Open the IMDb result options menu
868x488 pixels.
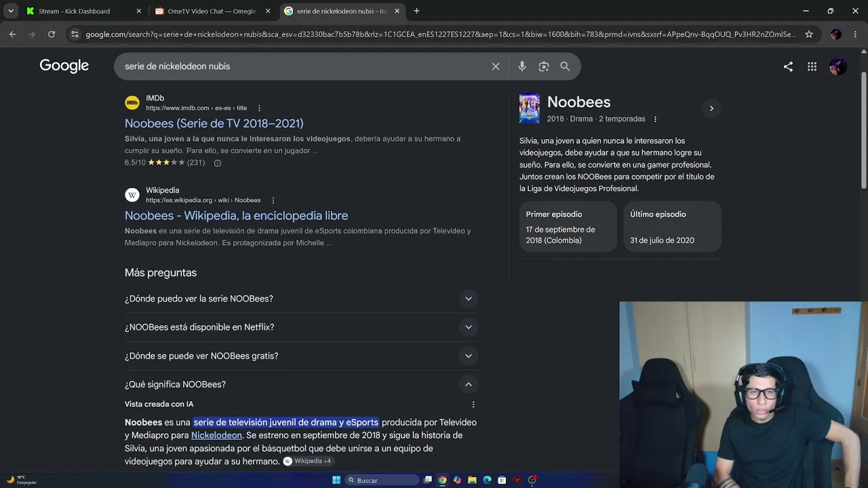point(259,108)
